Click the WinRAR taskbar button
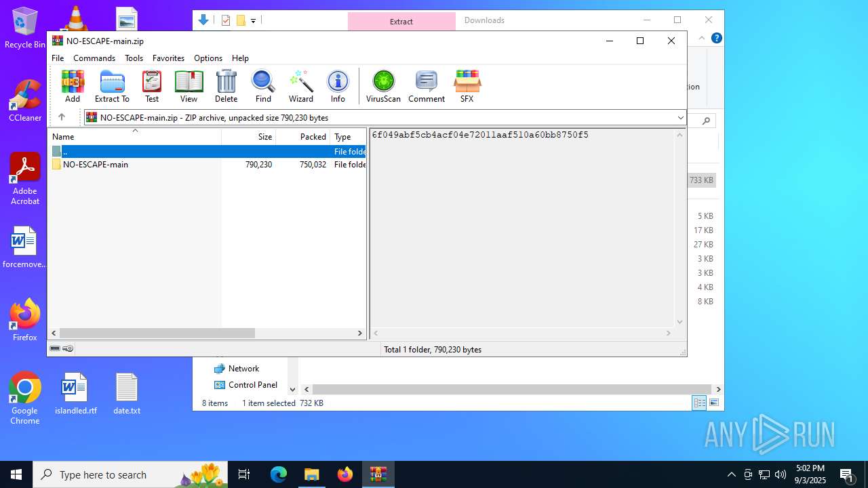The height and width of the screenshot is (488, 868). (x=378, y=474)
